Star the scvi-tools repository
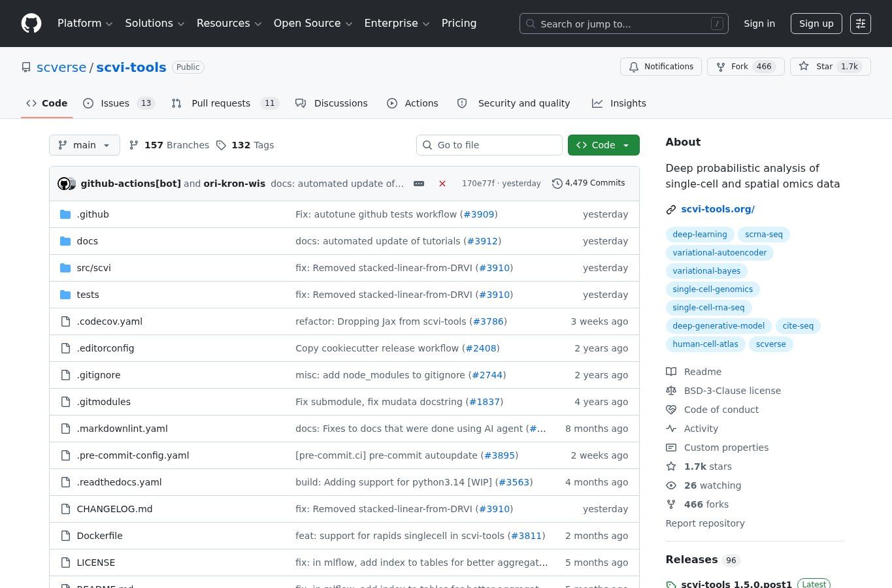The image size is (892, 588). pyautogui.click(x=831, y=67)
